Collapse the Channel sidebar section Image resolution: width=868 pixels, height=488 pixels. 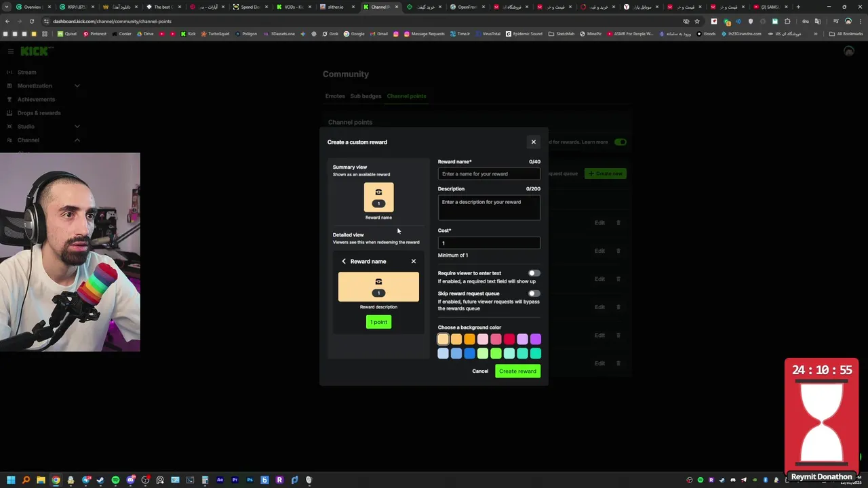(43, 140)
